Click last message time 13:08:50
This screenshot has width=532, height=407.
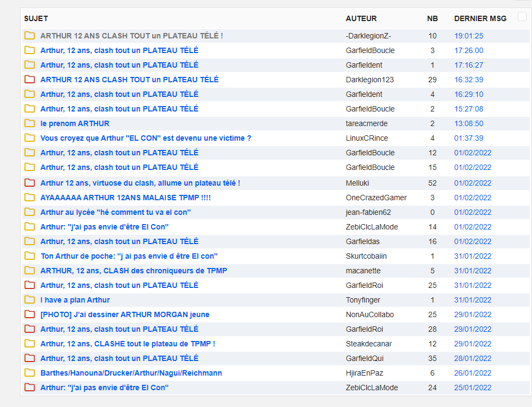tap(469, 124)
